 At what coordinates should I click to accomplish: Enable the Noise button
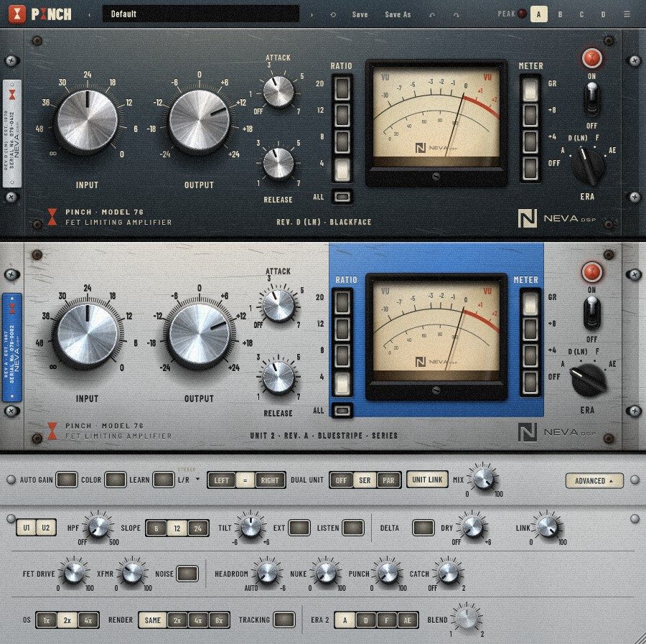[187, 574]
